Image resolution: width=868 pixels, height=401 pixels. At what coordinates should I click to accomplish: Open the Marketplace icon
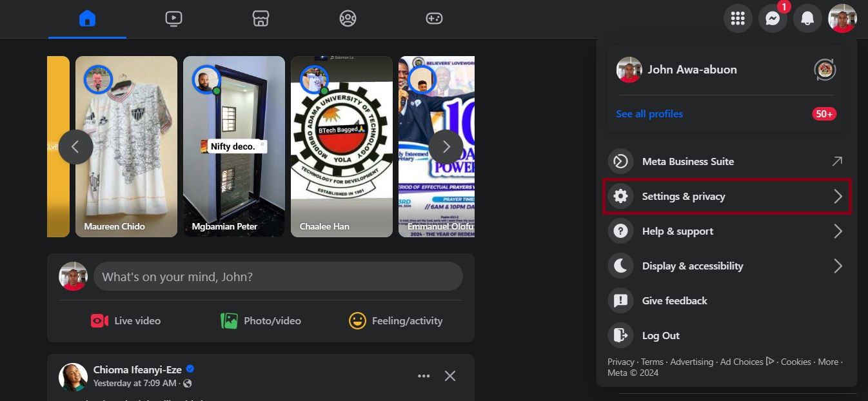[261, 19]
